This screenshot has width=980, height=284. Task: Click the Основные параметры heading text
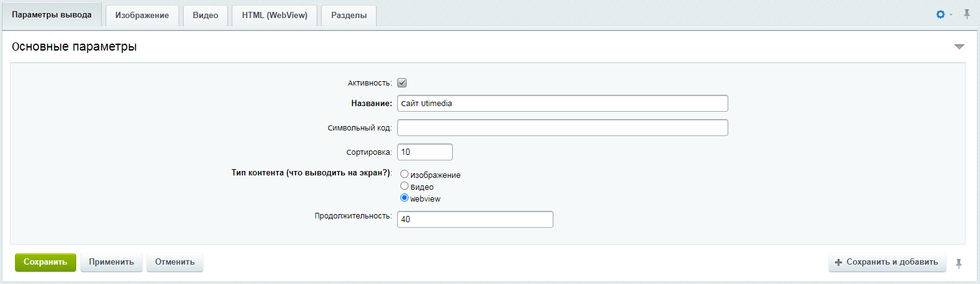74,47
